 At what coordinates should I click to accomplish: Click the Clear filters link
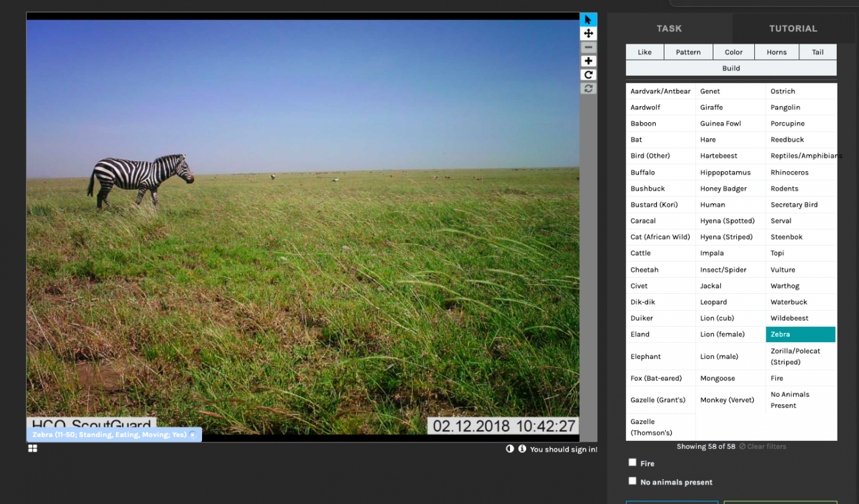[x=763, y=446]
